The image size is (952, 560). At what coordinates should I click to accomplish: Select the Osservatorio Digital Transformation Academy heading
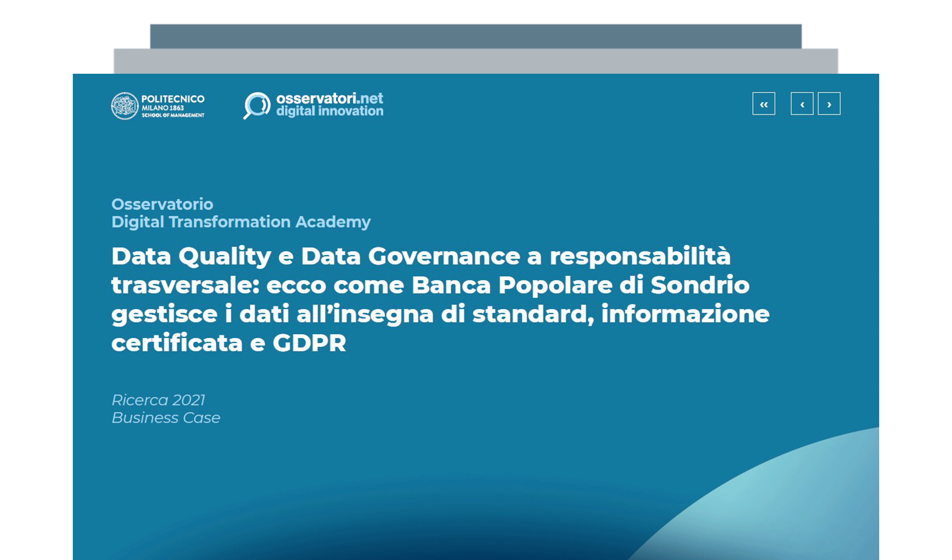[x=241, y=214]
